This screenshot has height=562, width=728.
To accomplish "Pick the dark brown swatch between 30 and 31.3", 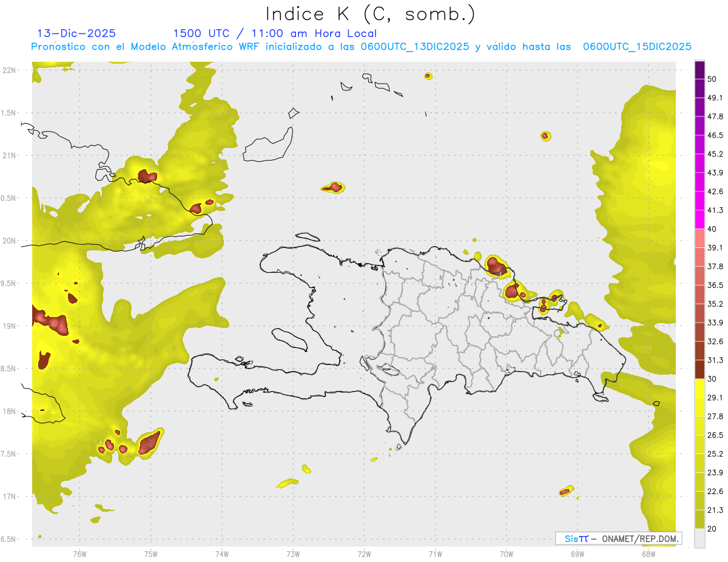I will (699, 370).
